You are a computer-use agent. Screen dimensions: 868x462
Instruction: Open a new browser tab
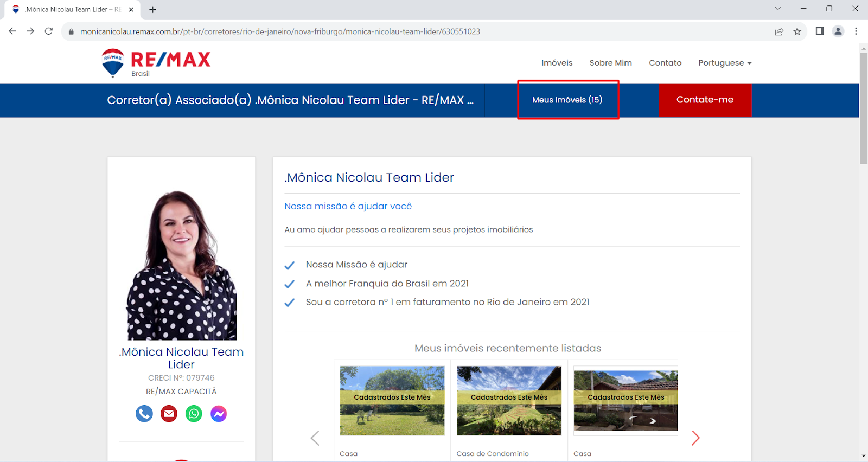[x=152, y=9]
